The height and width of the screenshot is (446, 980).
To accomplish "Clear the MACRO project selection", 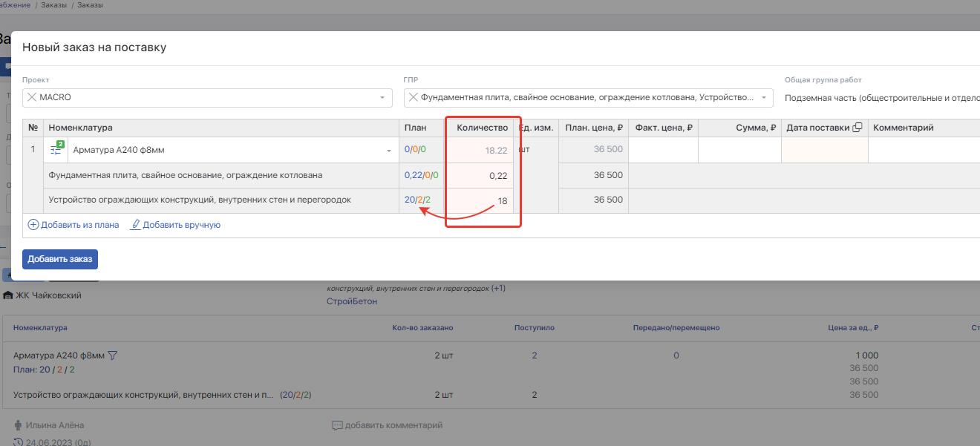I will tap(31, 97).
